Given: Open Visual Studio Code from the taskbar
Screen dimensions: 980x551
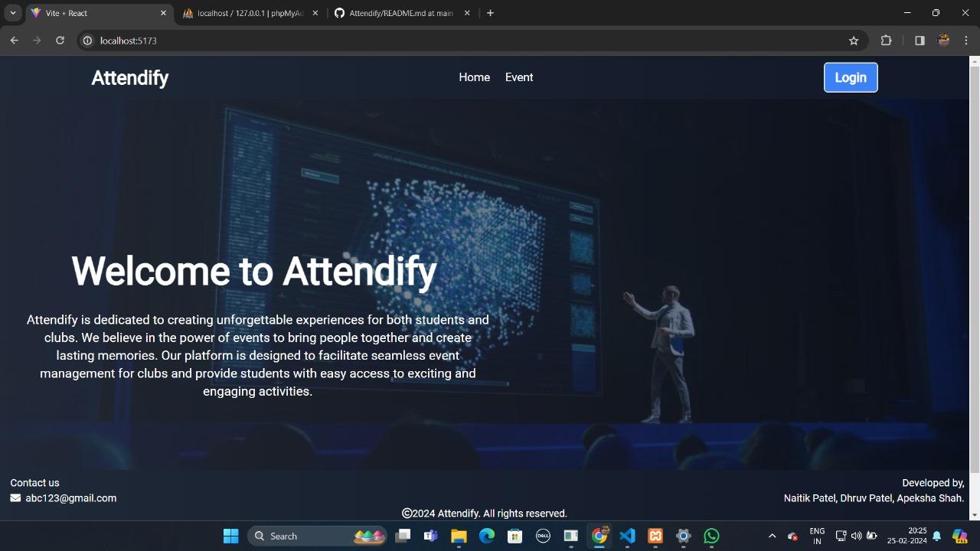Looking at the screenshot, I should click(x=627, y=536).
